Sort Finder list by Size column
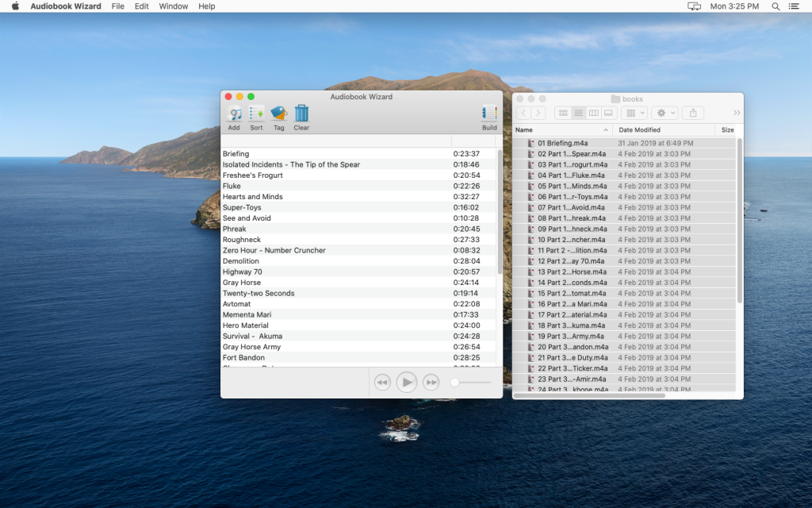The width and height of the screenshot is (812, 508). click(x=729, y=129)
